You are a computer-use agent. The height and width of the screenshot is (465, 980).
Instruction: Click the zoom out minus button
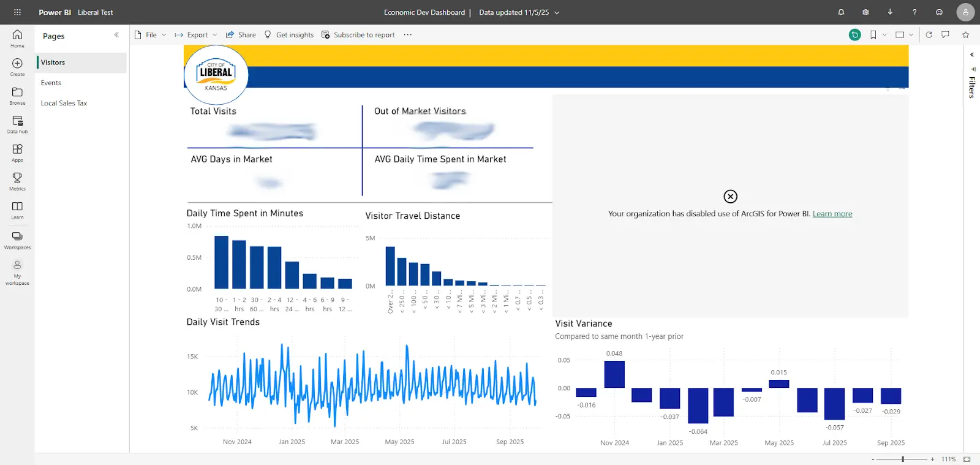[x=873, y=459]
